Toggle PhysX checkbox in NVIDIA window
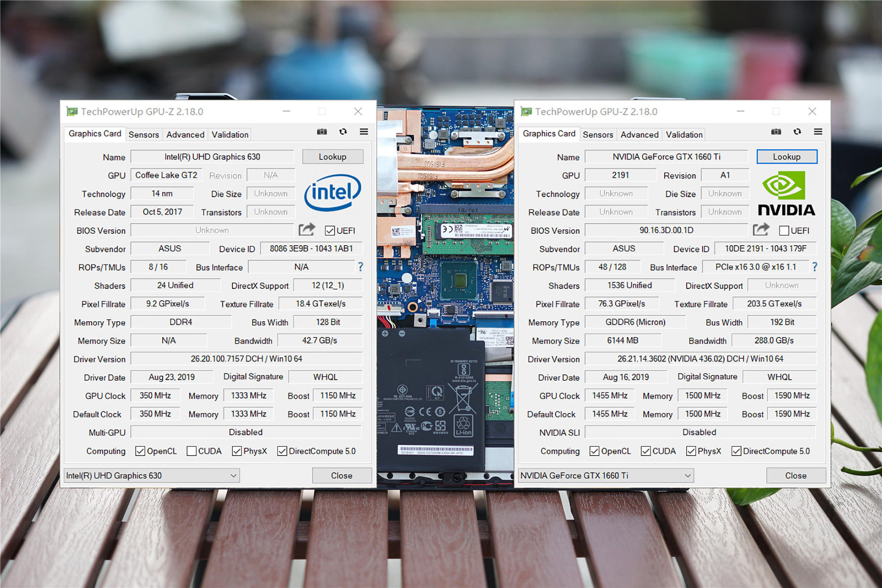The width and height of the screenshot is (882, 588). point(691,451)
